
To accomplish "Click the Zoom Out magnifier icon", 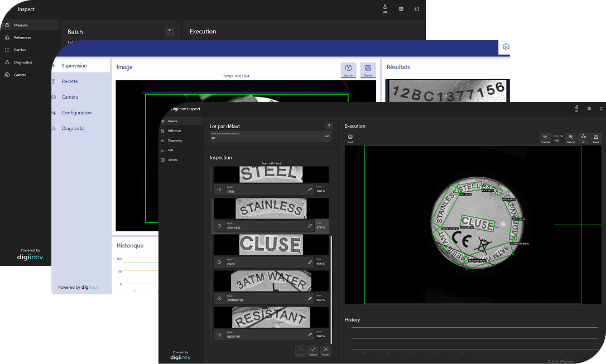I will (545, 138).
